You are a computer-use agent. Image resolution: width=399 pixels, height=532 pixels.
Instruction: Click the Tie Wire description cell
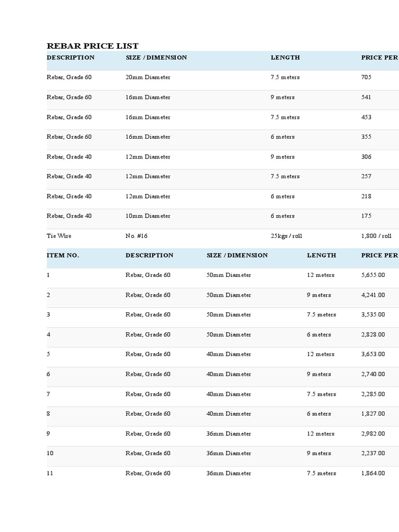point(59,236)
